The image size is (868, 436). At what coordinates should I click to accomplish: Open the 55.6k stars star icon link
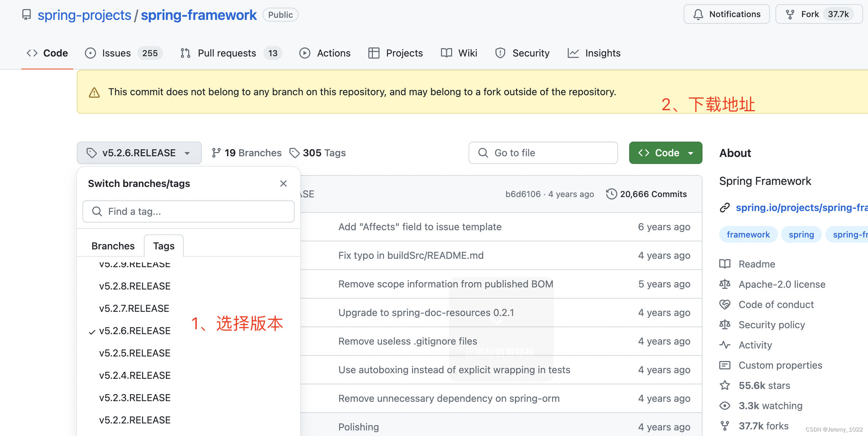pos(725,385)
